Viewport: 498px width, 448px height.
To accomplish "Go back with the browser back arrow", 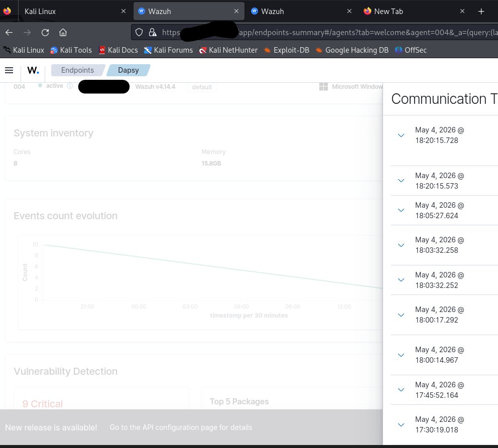I will pos(9,33).
